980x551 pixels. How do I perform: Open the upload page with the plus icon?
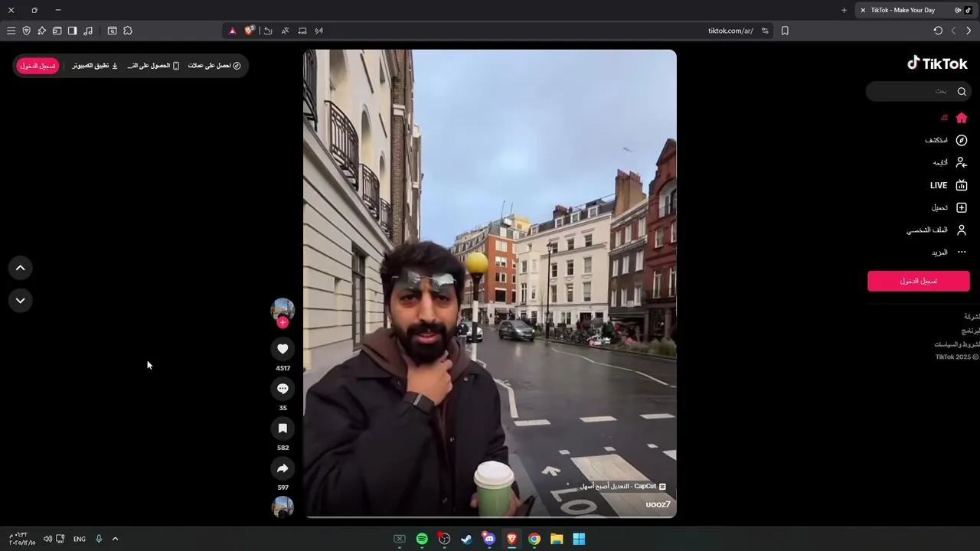tap(962, 207)
